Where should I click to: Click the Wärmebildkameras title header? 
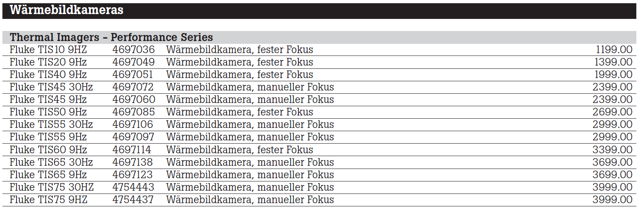coord(67,10)
